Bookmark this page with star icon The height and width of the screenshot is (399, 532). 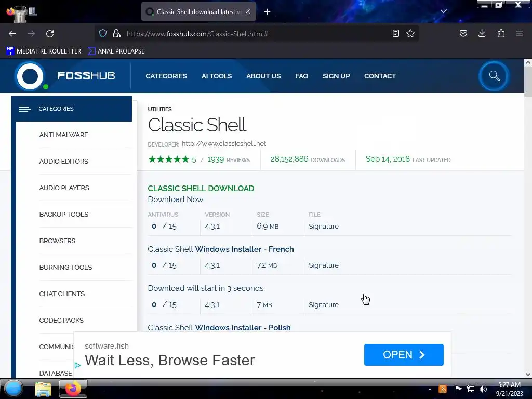[x=410, y=33]
